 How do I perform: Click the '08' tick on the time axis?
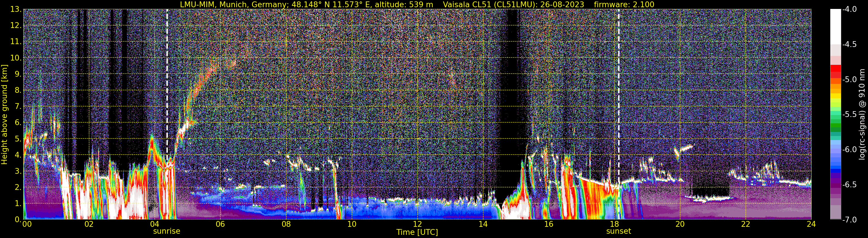click(286, 224)
